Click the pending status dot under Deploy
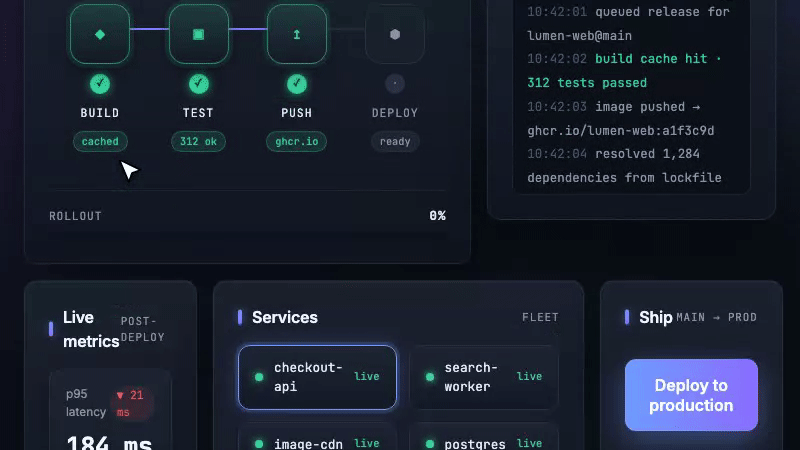This screenshot has width=800, height=450. pos(395,84)
